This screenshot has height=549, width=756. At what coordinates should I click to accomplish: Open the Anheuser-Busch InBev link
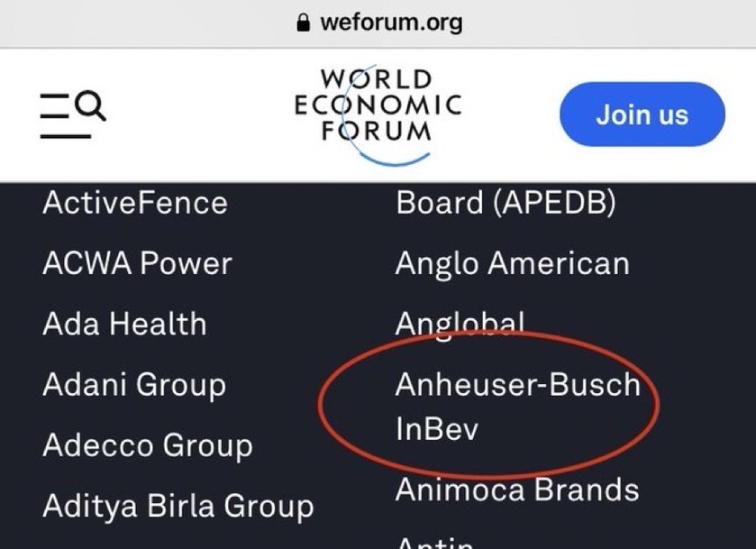coord(518,407)
